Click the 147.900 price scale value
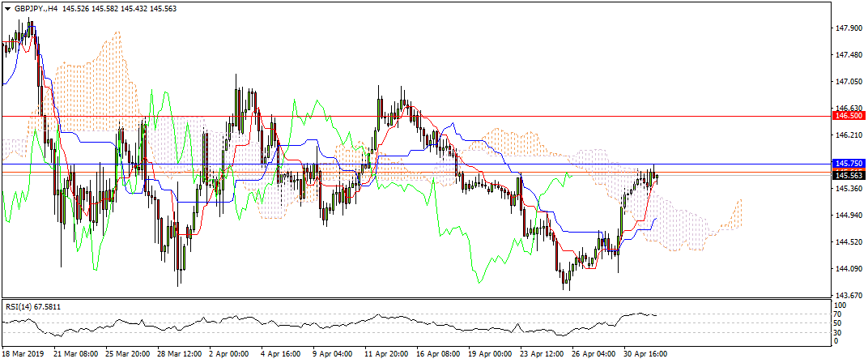The height and width of the screenshot is (363, 868). (x=851, y=28)
